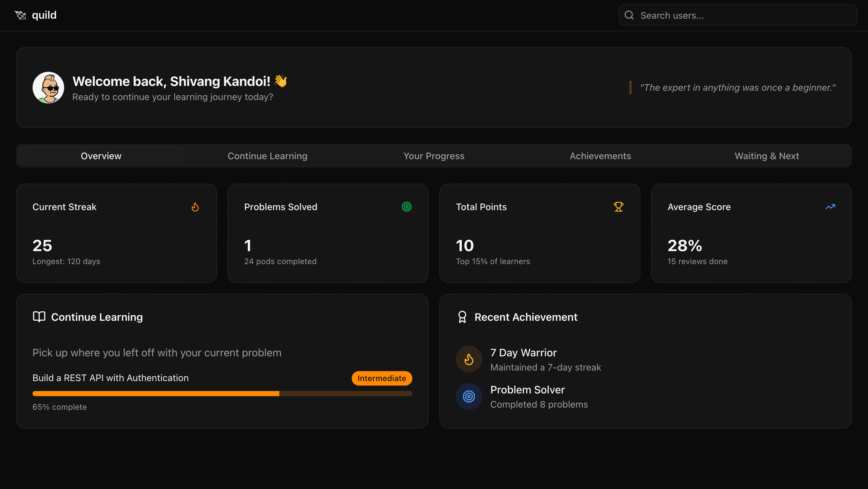Click the award ribbon icon beside Recent Achievement

pos(462,317)
